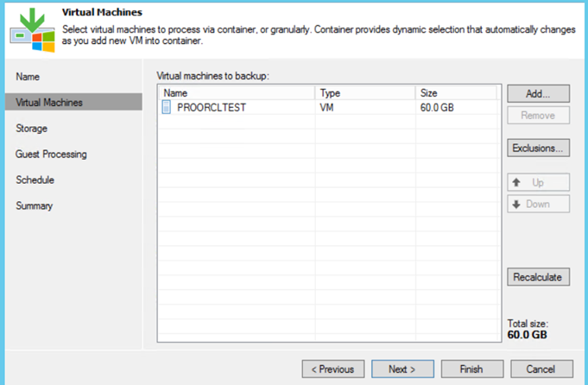
Task: Go to the Name wizard step
Action: pyautogui.click(x=28, y=77)
